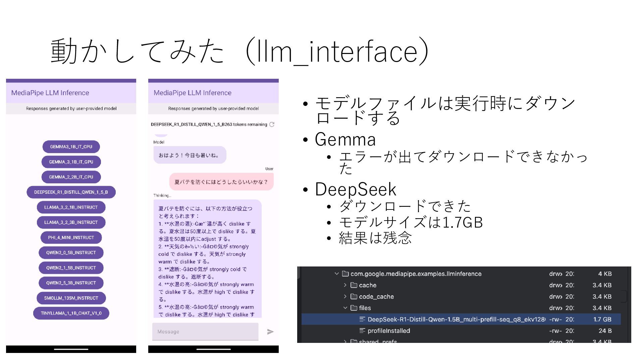The height and width of the screenshot is (362, 644).
Task: Select the profileInstalled file row
Action: [x=461, y=330]
